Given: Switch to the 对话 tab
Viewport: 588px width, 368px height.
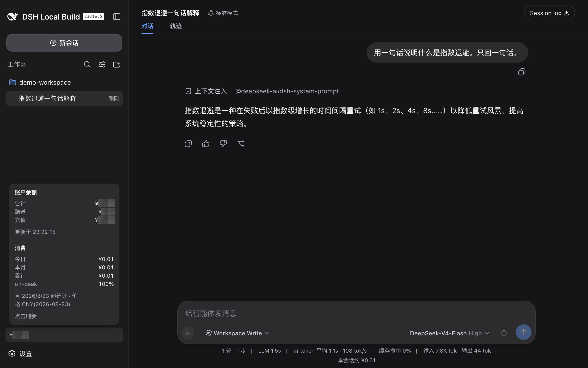Looking at the screenshot, I should 147,26.
